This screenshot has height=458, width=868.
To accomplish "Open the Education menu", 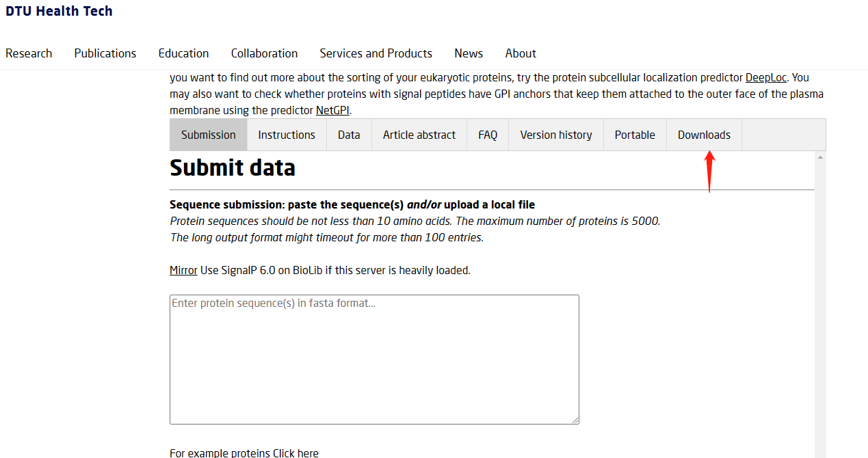I will [x=183, y=53].
